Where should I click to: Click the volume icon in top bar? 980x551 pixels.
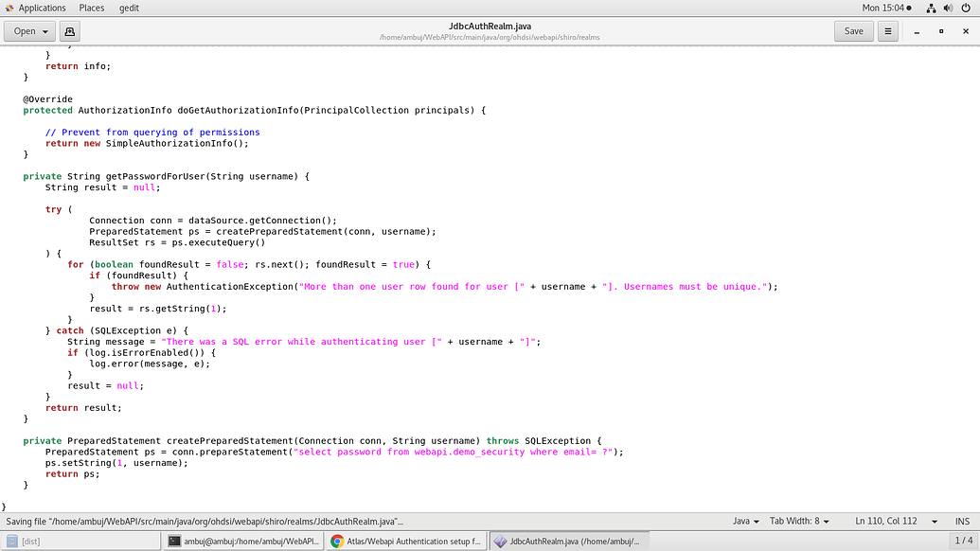tap(948, 8)
